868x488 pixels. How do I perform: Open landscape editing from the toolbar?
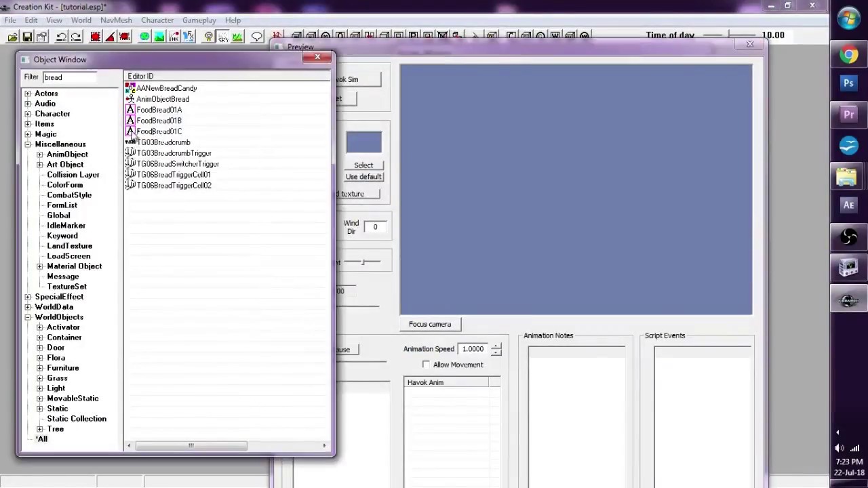(x=159, y=37)
